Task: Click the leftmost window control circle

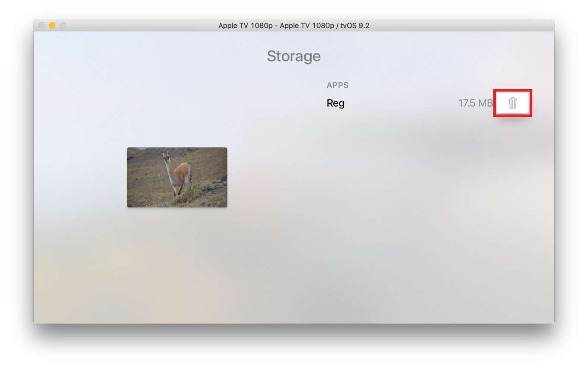Action: (x=41, y=25)
